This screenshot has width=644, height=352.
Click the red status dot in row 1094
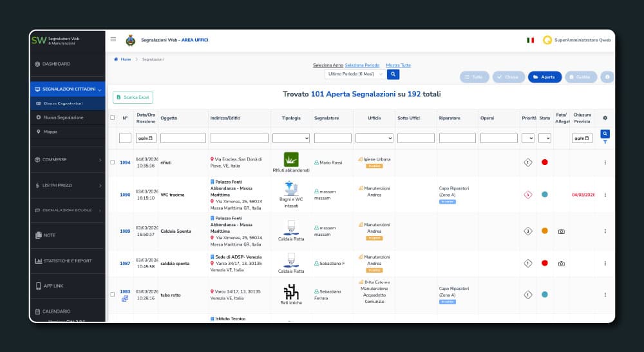click(545, 162)
